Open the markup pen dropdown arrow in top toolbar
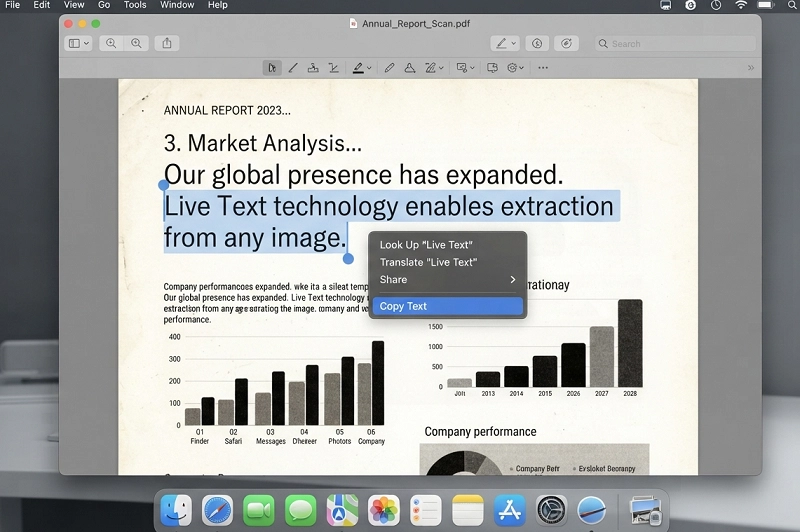Screen dimensions: 800x532 coord(514,43)
